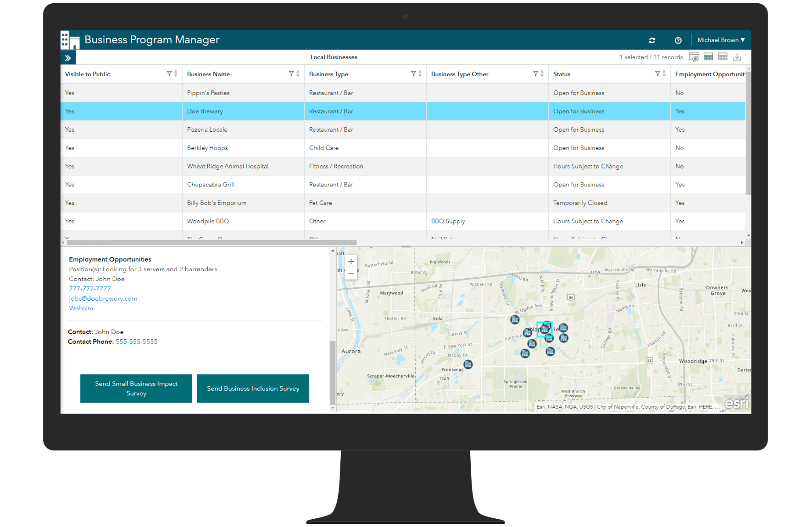Click the Business Program Manager building logo
The image size is (812, 527).
(70, 40)
